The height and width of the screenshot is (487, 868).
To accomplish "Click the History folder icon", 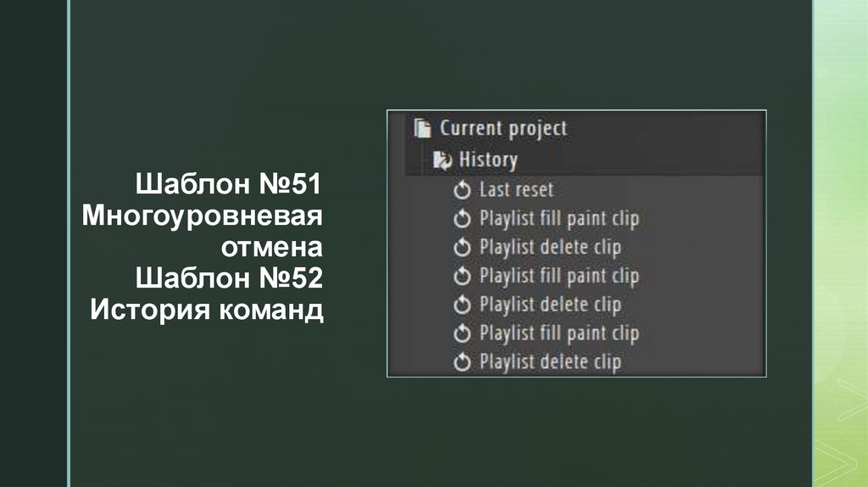I will click(442, 159).
